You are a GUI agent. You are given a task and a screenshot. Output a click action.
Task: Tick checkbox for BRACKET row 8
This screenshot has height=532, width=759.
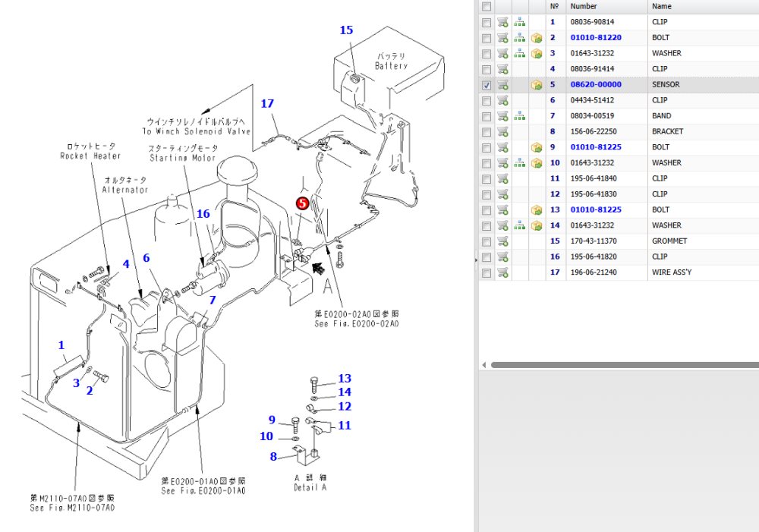click(487, 132)
